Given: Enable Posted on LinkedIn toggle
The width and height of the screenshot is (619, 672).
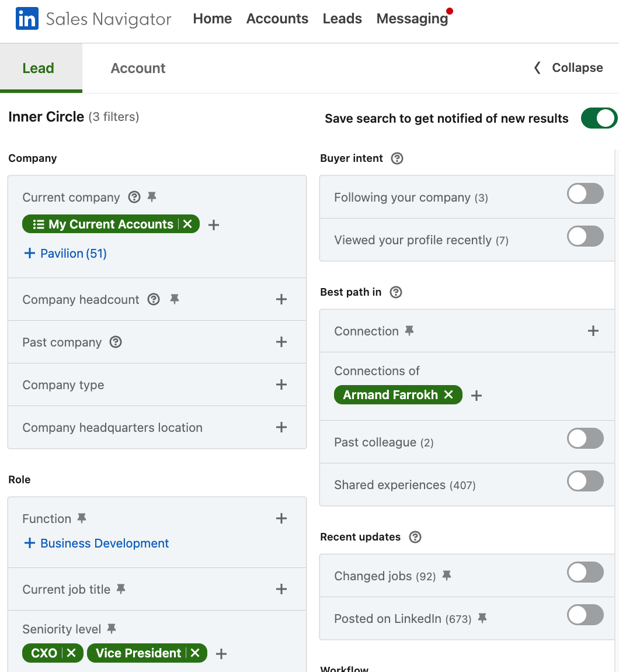Looking at the screenshot, I should pyautogui.click(x=586, y=615).
